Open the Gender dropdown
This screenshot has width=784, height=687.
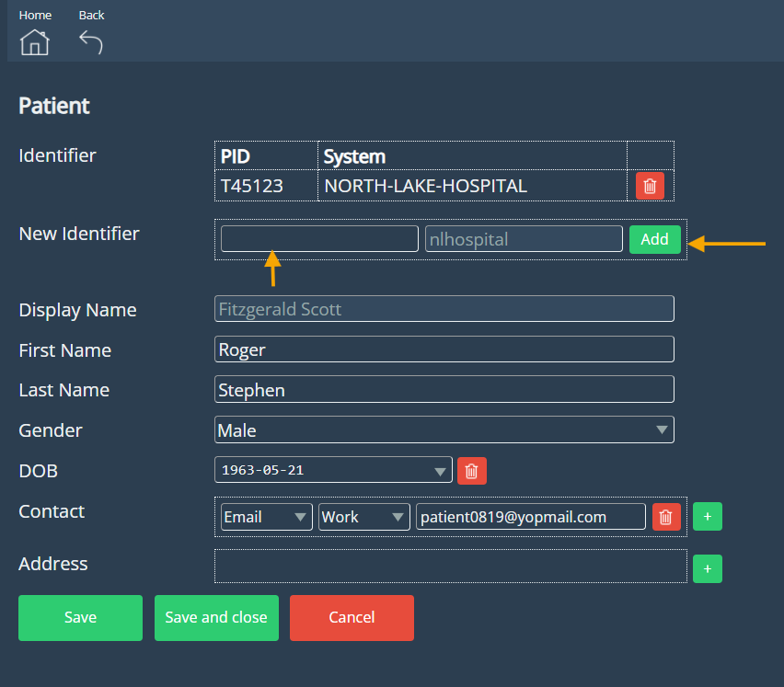pos(444,429)
